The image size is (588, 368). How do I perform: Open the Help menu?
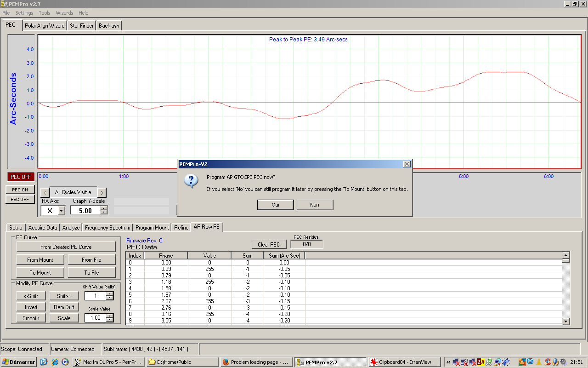(83, 13)
